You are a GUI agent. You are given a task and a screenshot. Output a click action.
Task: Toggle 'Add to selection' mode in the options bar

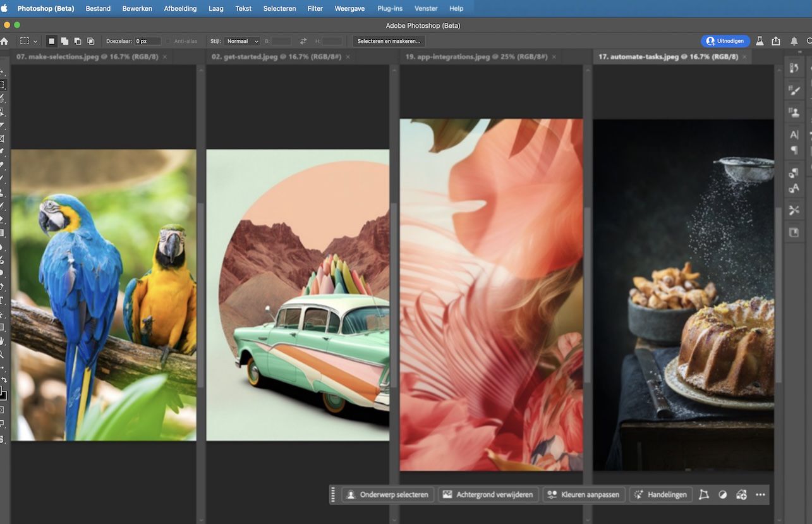point(64,40)
